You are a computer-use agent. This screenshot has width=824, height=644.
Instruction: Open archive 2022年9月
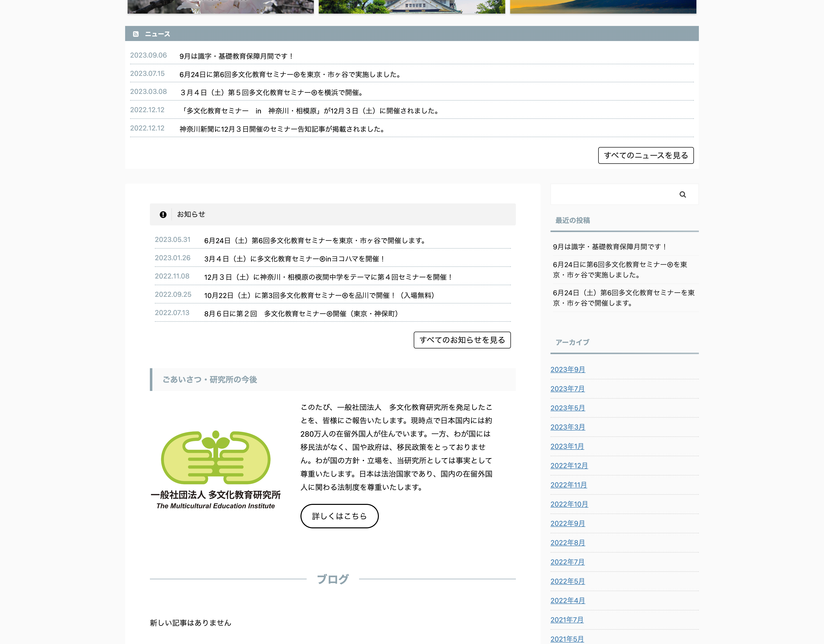[x=568, y=523]
